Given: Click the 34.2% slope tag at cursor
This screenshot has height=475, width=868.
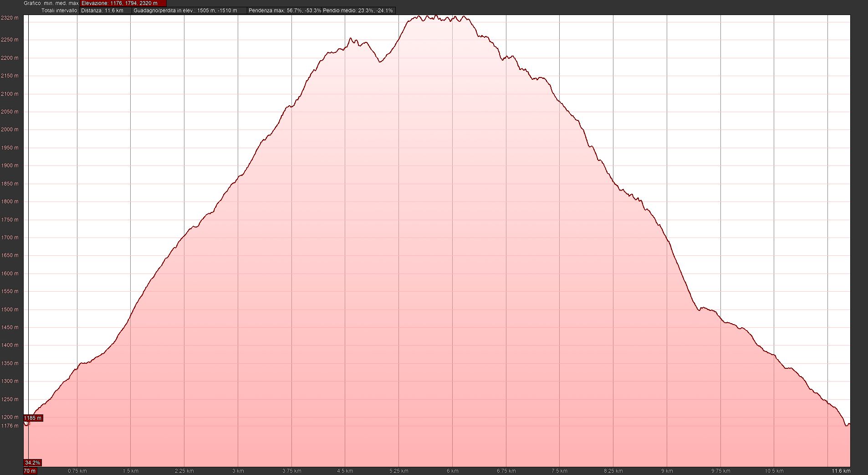Looking at the screenshot, I should point(32,463).
